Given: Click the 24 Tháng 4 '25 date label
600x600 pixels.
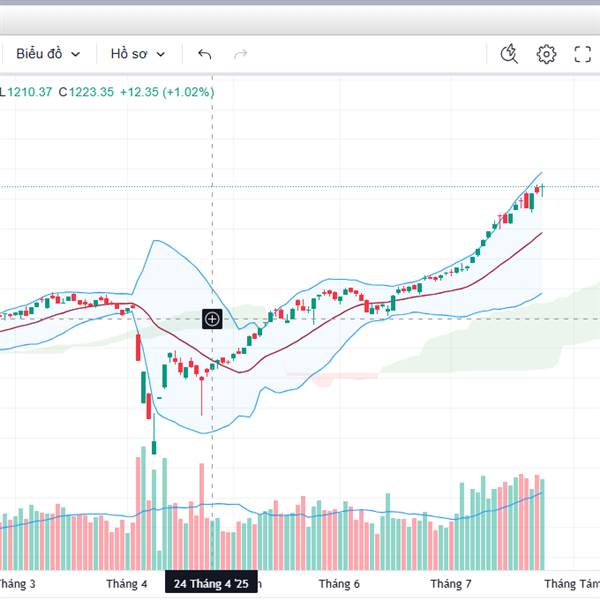Looking at the screenshot, I should point(211,584).
